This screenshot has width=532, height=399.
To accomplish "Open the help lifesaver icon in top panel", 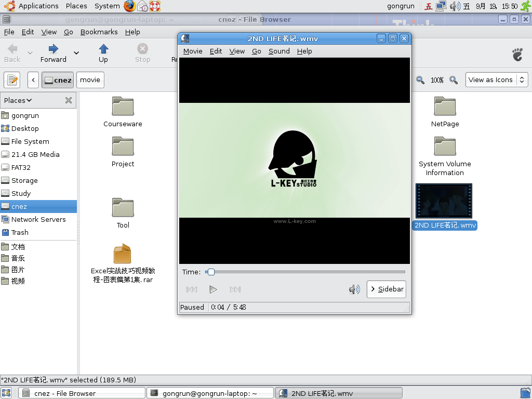I will [155, 6].
